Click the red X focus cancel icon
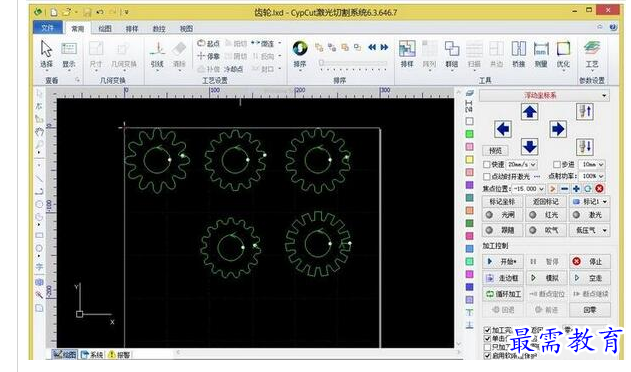The image size is (631, 372). point(599,188)
